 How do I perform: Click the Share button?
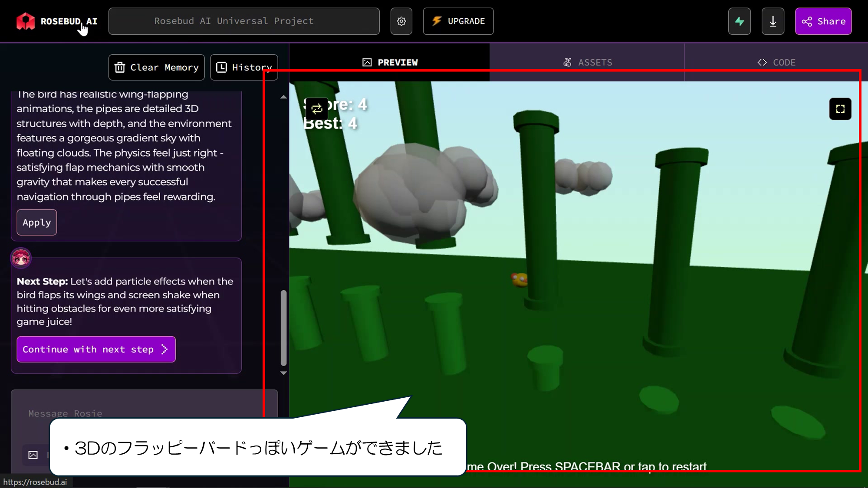pyautogui.click(x=823, y=21)
